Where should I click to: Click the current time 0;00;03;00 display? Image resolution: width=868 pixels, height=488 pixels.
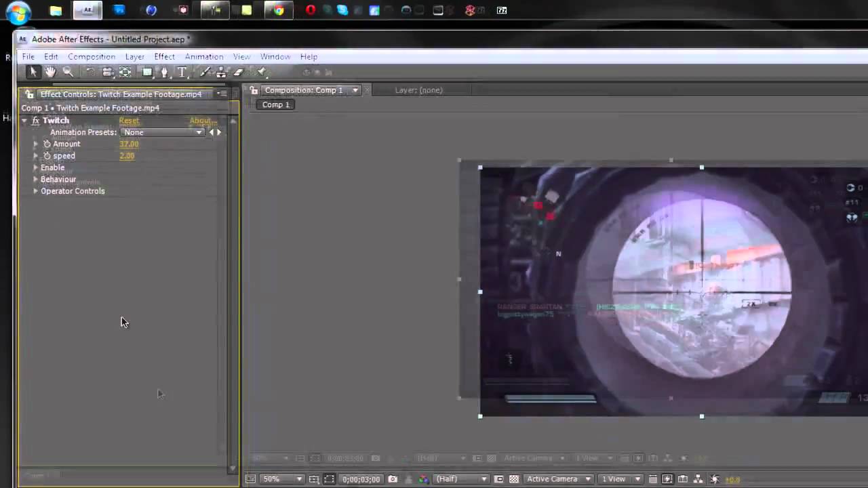(361, 479)
